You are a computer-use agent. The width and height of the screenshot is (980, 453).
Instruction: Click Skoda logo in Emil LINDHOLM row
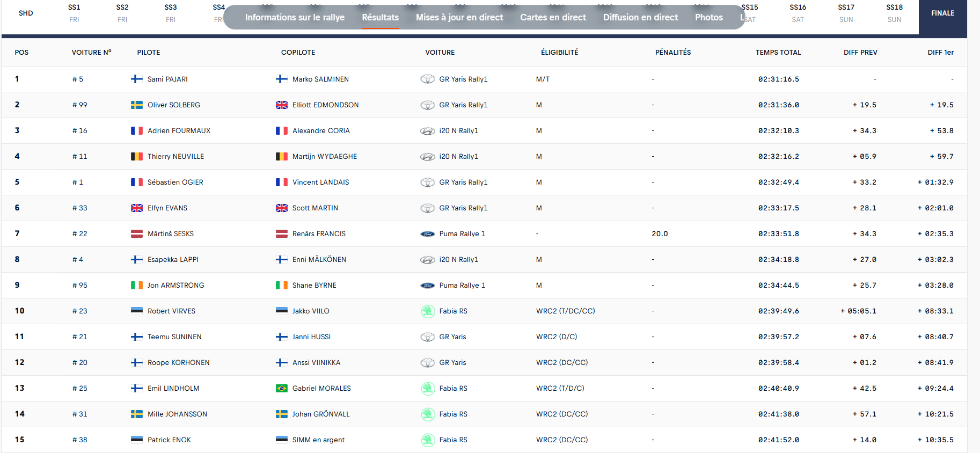point(428,388)
